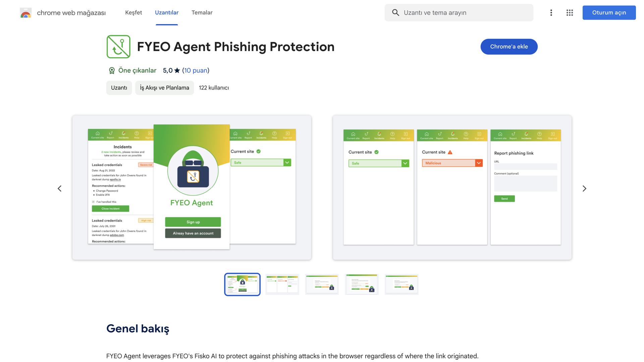Click the Uzantı type chip
This screenshot has width=644, height=362.
(x=119, y=88)
